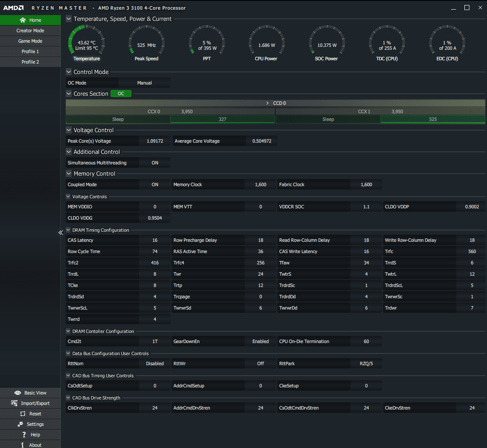Click Basic View button

pyautogui.click(x=30, y=393)
